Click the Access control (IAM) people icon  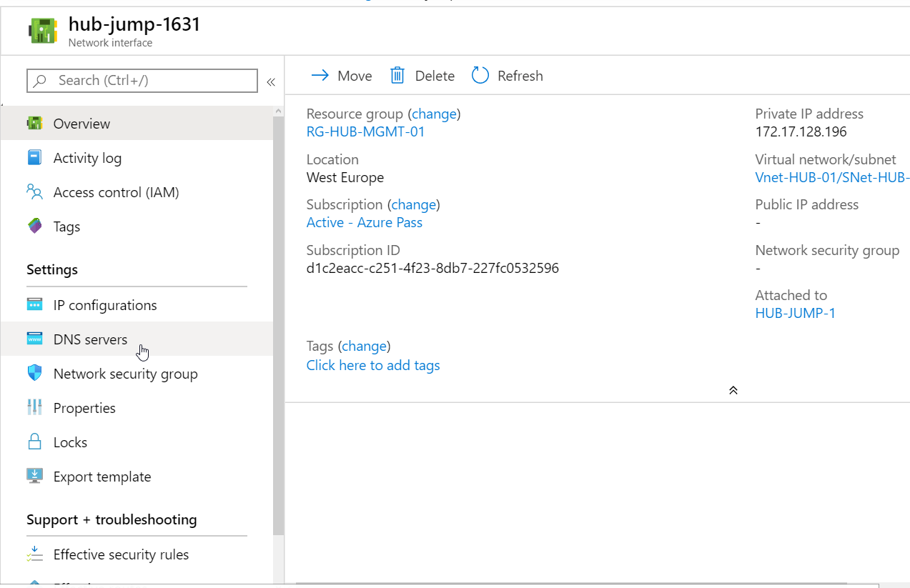pos(34,192)
